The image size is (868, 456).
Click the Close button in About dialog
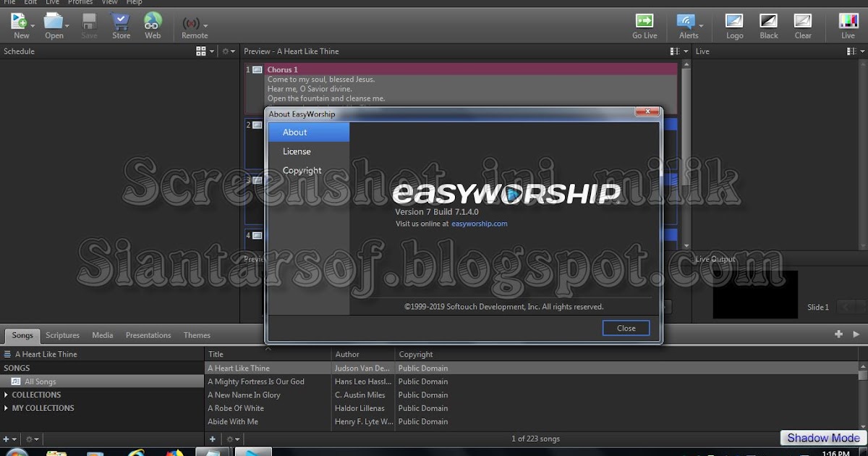(626, 328)
